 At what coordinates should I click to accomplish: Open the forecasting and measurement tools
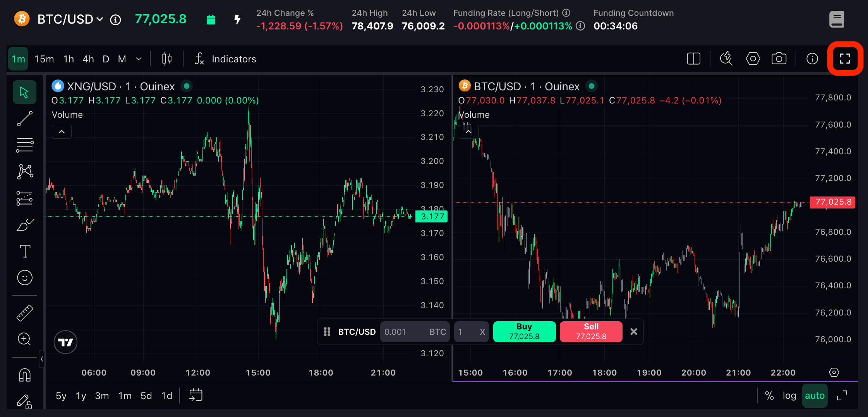pos(24,198)
